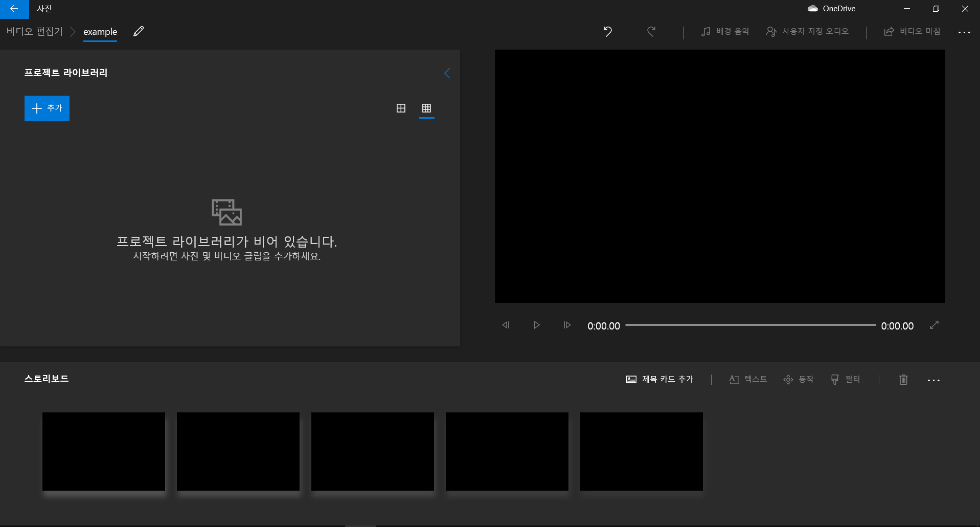Minimize the 사진 window
This screenshot has width=980, height=527.
click(x=907, y=9)
